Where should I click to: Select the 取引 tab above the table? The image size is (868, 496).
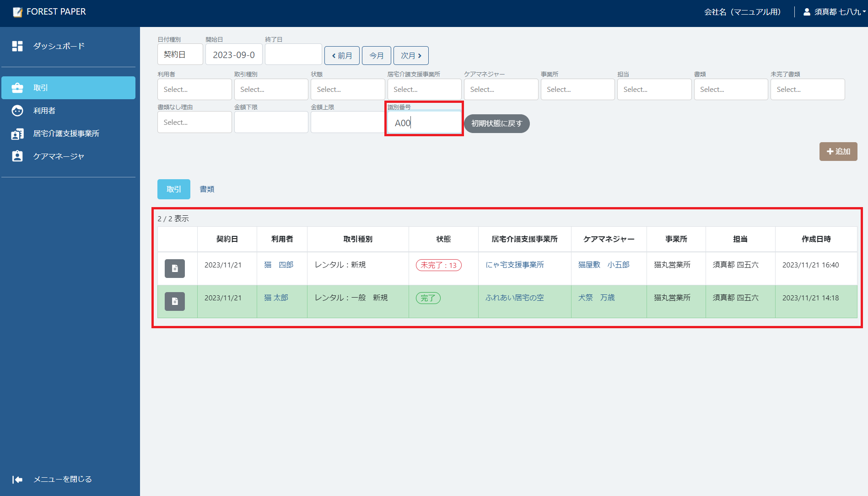tap(173, 189)
